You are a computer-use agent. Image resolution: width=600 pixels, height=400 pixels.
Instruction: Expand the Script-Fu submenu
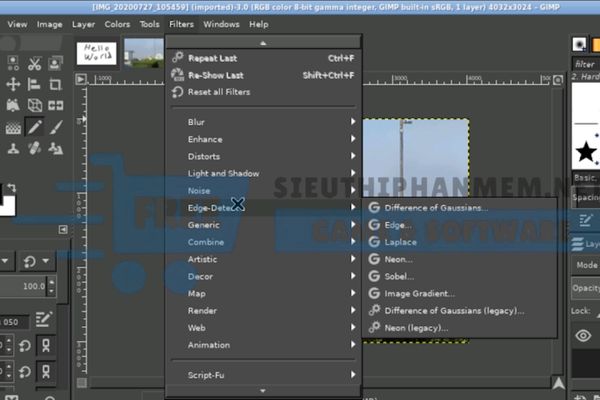[264, 375]
